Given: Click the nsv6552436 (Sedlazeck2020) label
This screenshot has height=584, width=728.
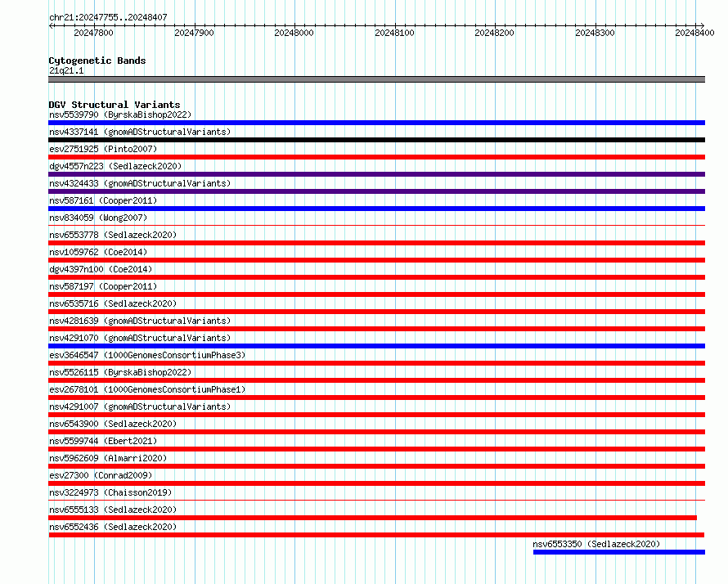Looking at the screenshot, I should tap(113, 527).
